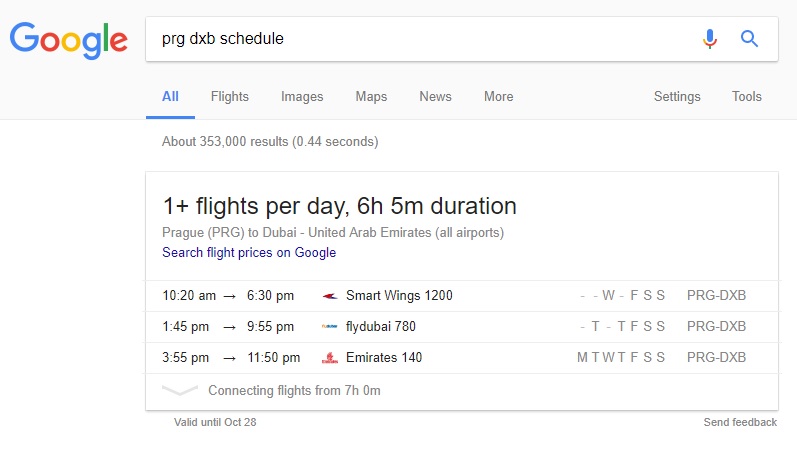This screenshot has height=452, width=797.
Task: Click the Smart Wings airline logo
Action: tap(330, 296)
